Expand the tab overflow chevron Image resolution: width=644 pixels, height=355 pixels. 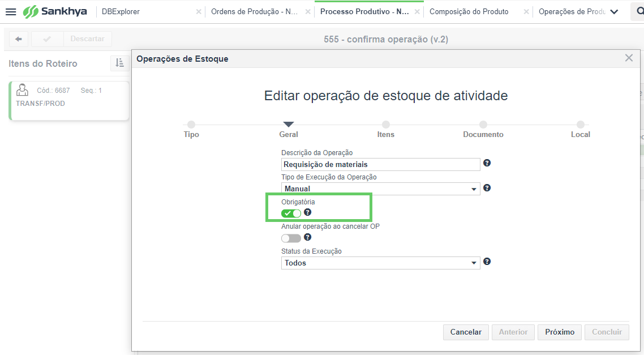coord(614,12)
